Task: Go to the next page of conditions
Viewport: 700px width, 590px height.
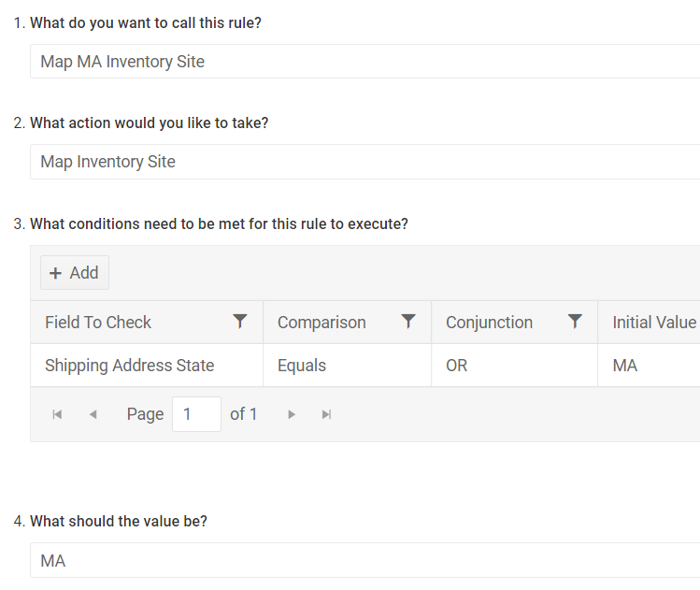Action: pos(291,414)
